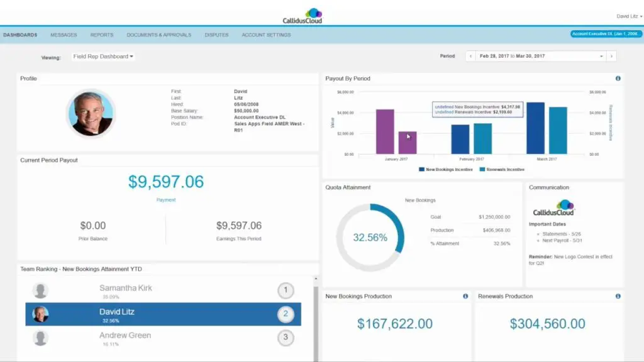This screenshot has width=644, height=362.
Task: Select Andrew Green's name in team ranking
Action: tap(125, 336)
